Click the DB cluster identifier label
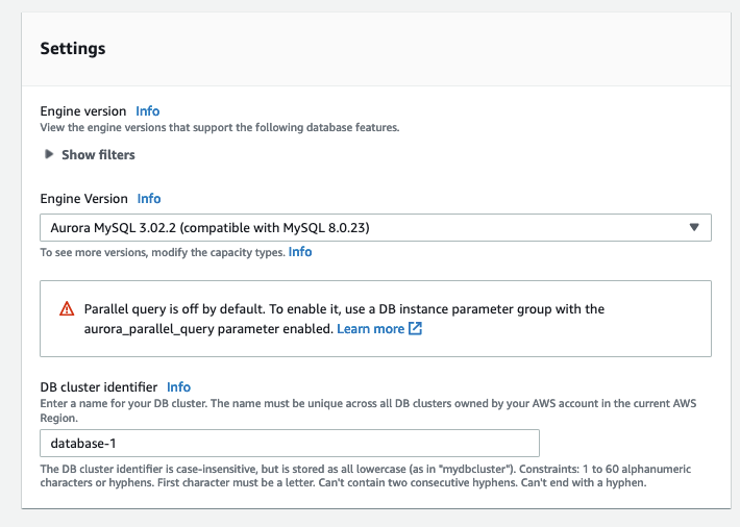Image resolution: width=741 pixels, height=527 pixels. coord(99,387)
